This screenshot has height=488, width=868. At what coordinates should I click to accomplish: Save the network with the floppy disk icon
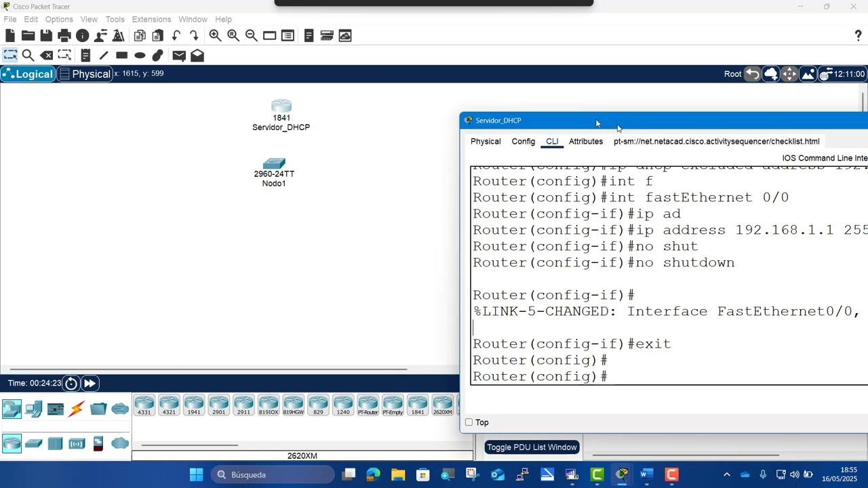click(46, 36)
